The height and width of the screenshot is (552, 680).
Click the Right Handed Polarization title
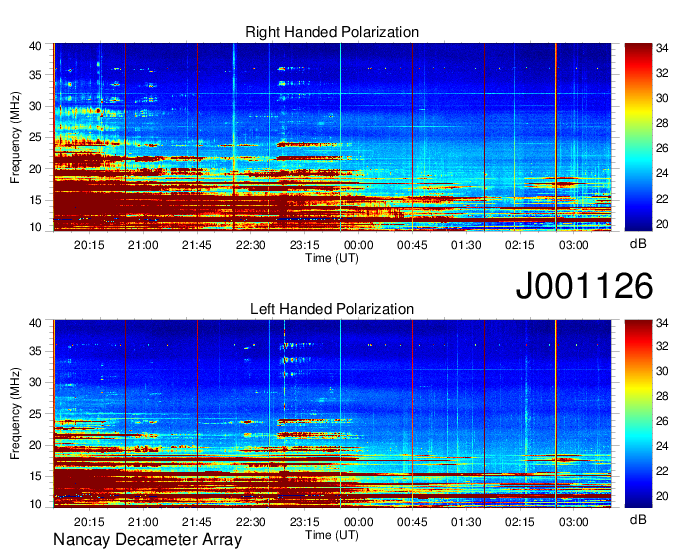coord(332,32)
